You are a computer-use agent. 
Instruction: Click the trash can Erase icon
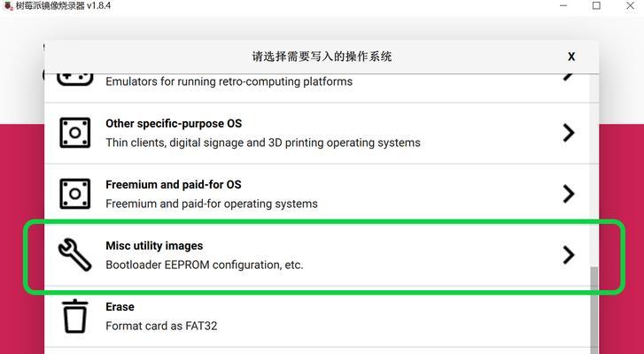[x=74, y=316]
